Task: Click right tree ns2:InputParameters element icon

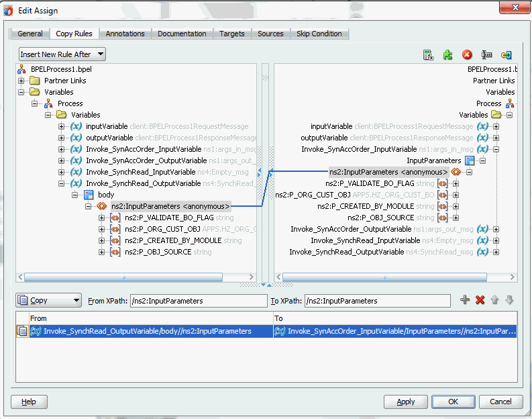Action: coord(456,172)
